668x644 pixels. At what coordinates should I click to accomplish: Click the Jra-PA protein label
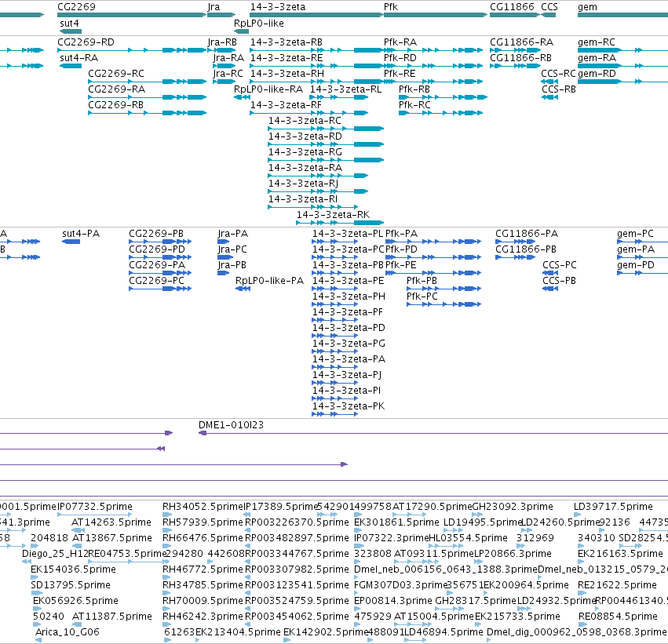pos(232,234)
